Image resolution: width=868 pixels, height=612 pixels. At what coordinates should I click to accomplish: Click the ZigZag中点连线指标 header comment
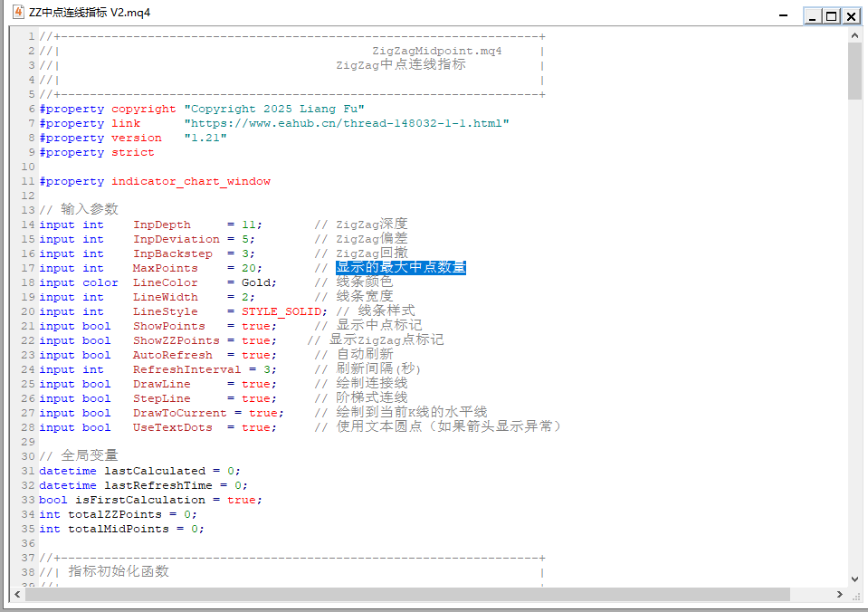401,65
